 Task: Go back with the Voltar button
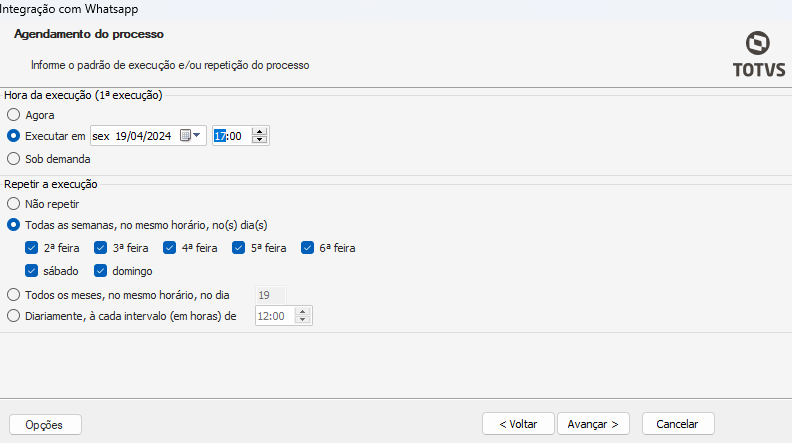pyautogui.click(x=518, y=424)
